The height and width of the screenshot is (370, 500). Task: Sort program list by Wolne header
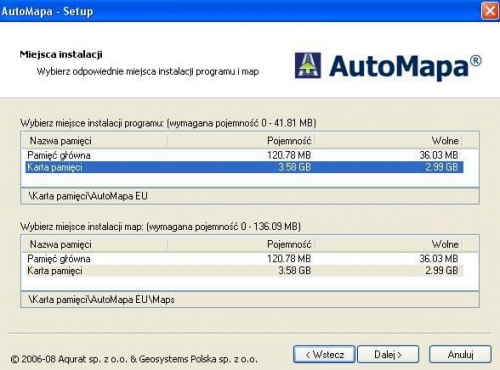[x=389, y=141]
